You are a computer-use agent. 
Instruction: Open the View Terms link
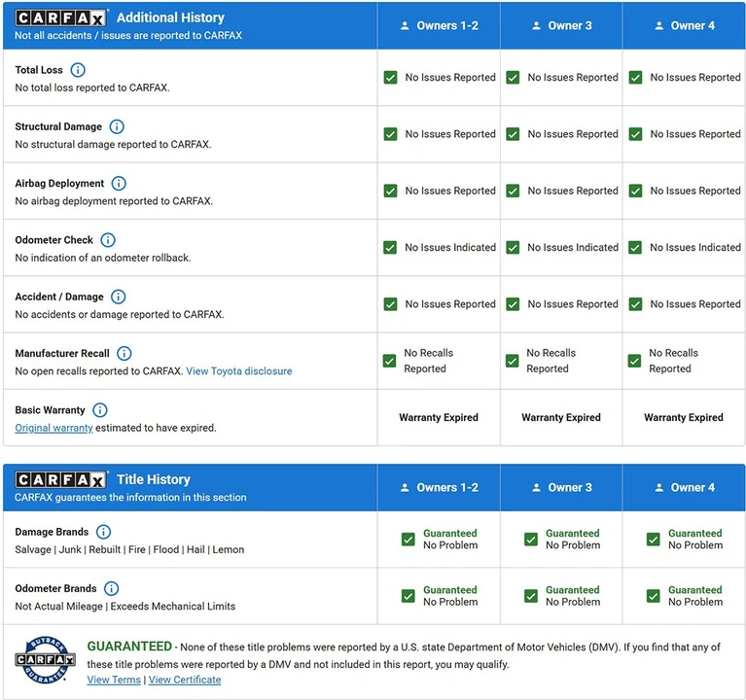pos(114,680)
